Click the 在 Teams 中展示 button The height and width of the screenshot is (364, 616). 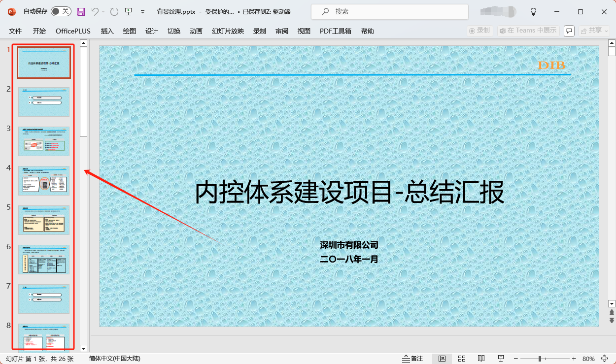point(528,31)
